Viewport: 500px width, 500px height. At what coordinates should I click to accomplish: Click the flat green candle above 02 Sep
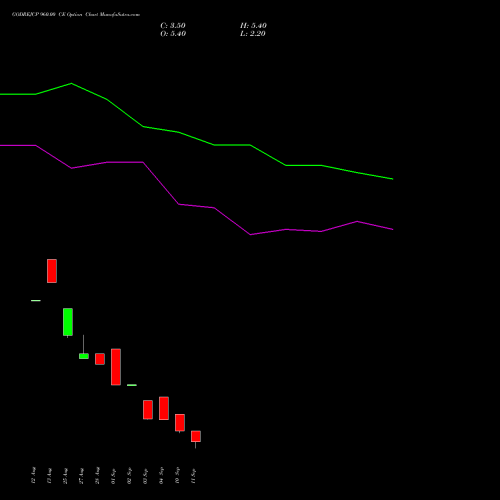[132, 385]
